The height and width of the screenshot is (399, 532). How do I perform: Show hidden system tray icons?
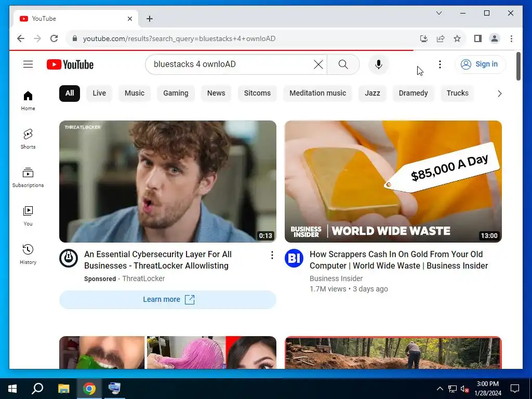[x=440, y=389]
